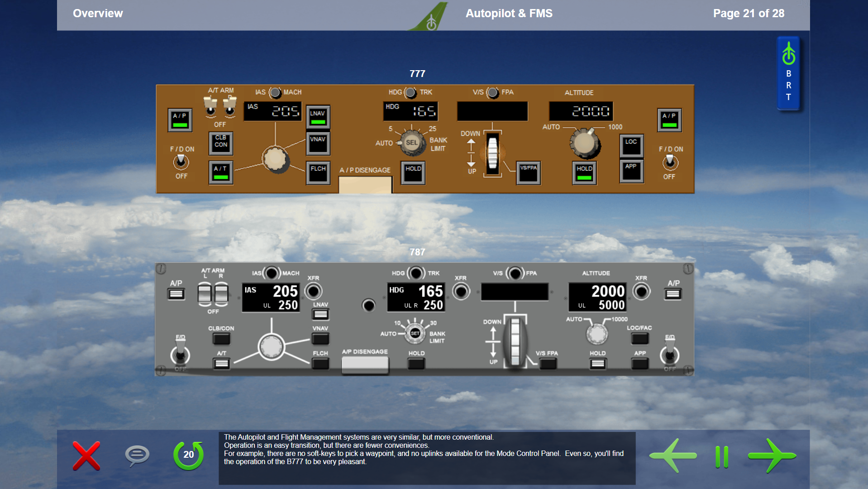Click the 777 V/S FPA selector button
Viewport: 868px width, 489px height.
point(493,92)
